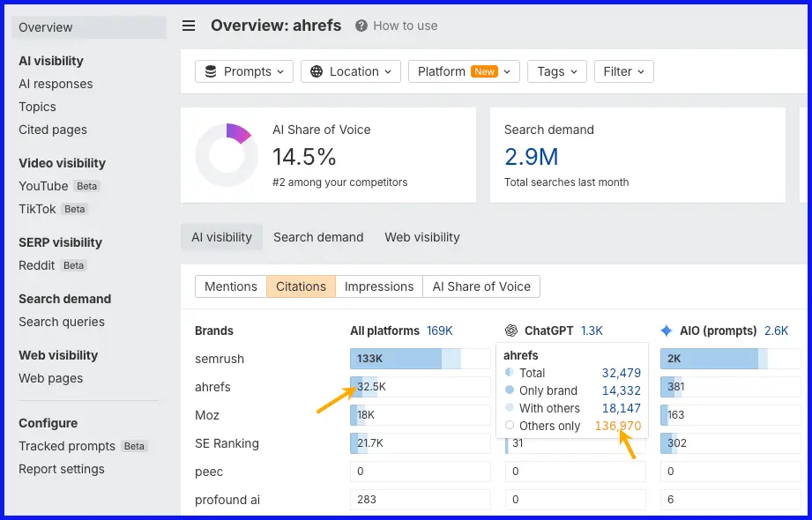Click the ChatGPT logo icon

coord(511,331)
